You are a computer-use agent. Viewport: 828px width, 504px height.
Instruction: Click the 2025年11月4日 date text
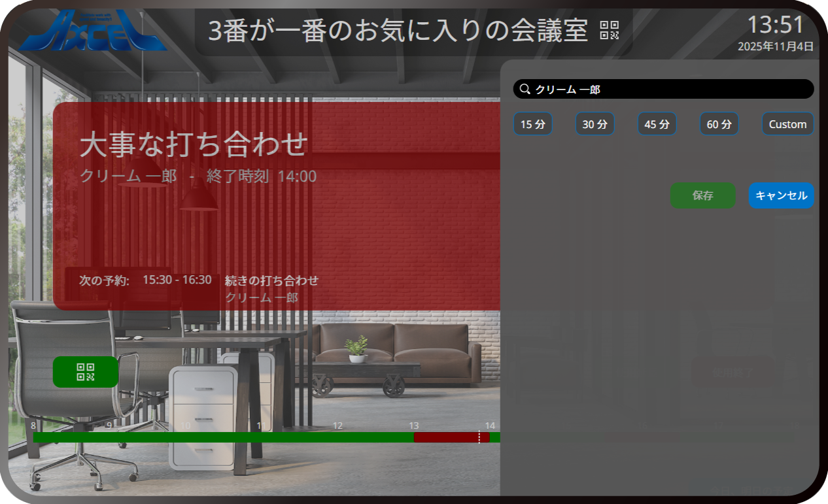tap(775, 46)
